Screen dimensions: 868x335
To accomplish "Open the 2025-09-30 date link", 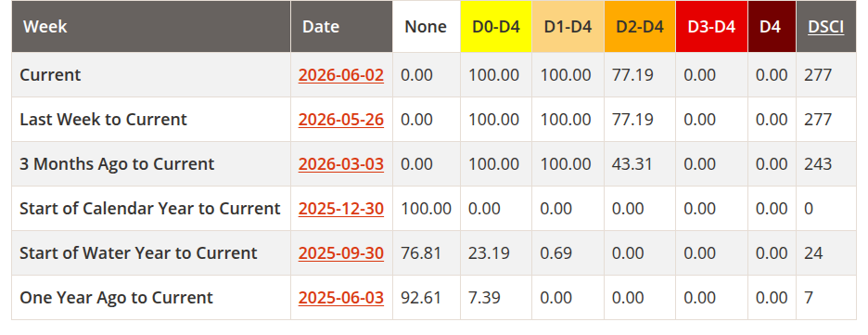I will coord(341,253).
